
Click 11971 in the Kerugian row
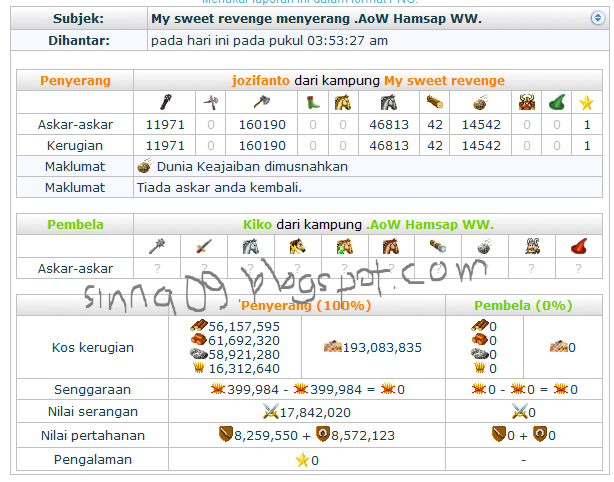[x=165, y=146]
